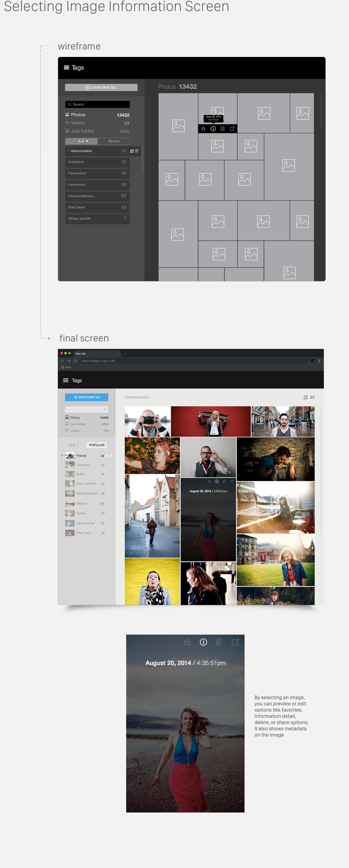
Task: Open the A-Z dropdown in the wireframe sidebar
Action: point(81,141)
